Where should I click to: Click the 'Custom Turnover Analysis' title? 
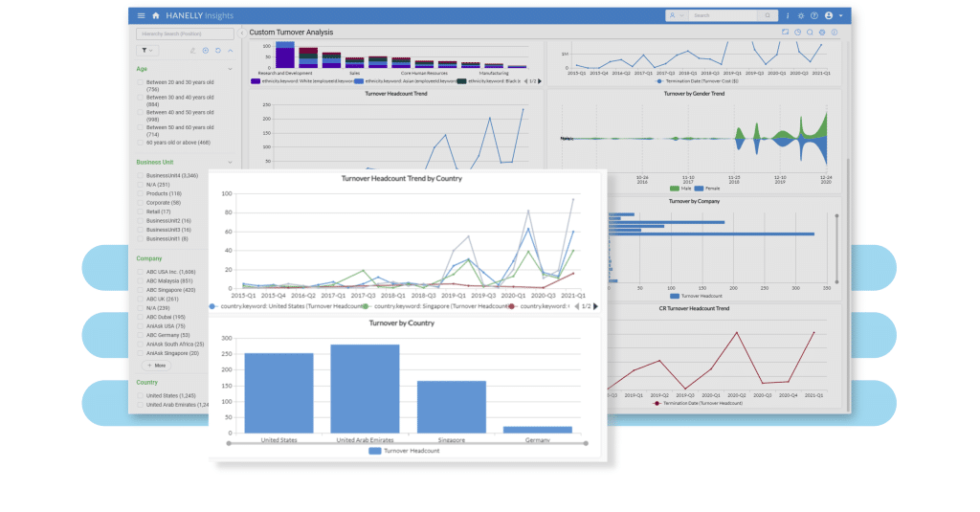pos(291,33)
